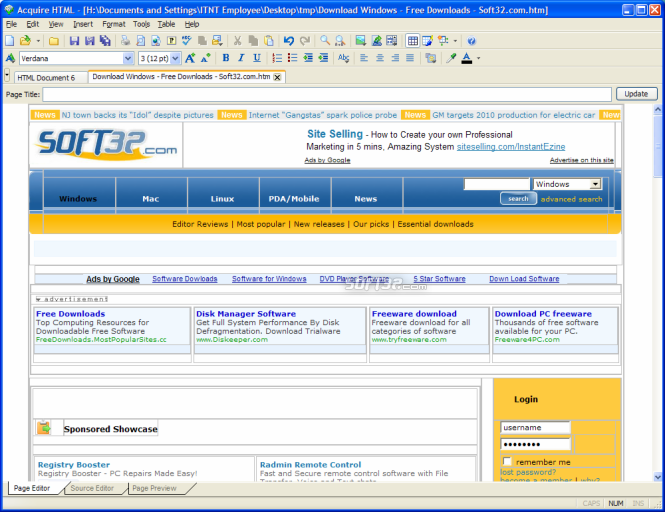Image resolution: width=665 pixels, height=512 pixels.
Task: Paste from clipboard icon
Action: [269, 41]
